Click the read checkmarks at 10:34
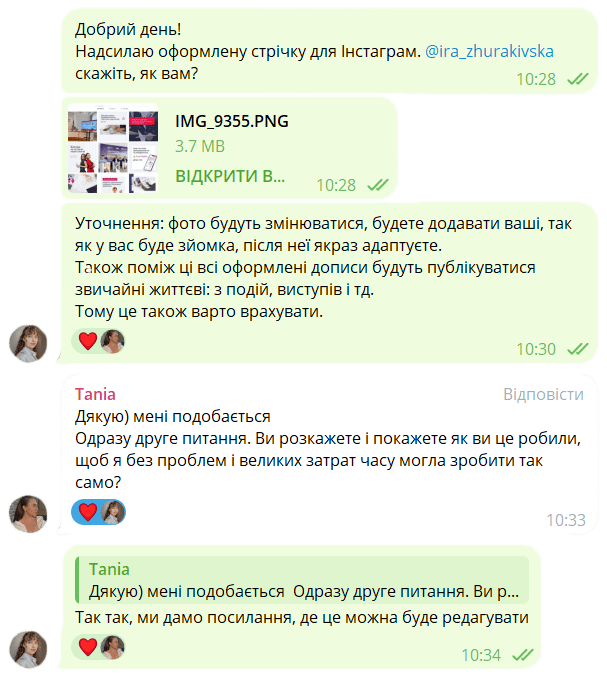Viewport: 607px width, 681px height. (x=523, y=655)
